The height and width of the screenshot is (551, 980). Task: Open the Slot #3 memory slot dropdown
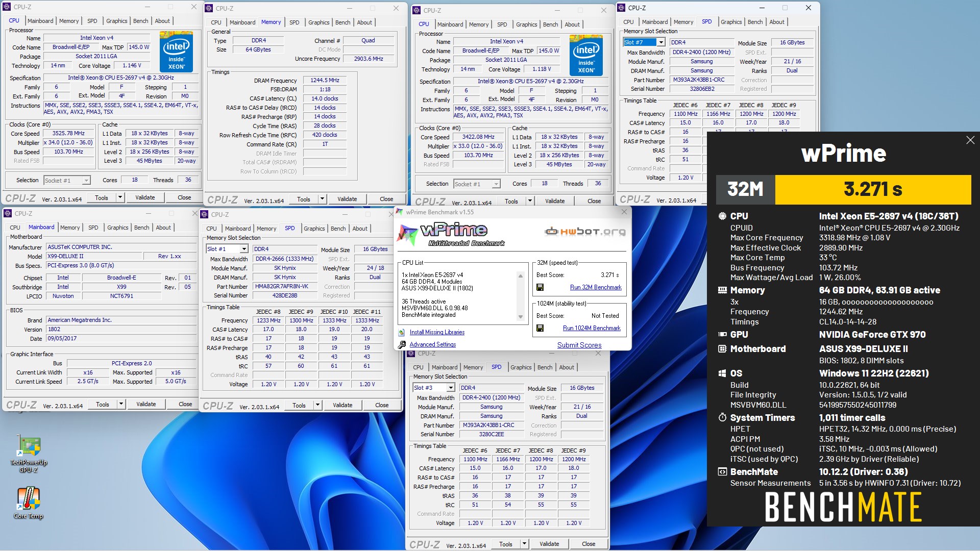(451, 388)
